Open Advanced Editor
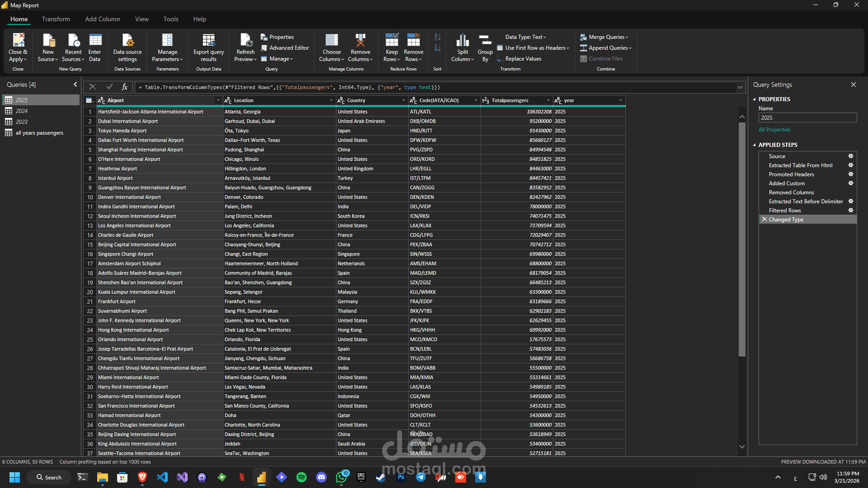868x488 pixels. [x=289, y=48]
